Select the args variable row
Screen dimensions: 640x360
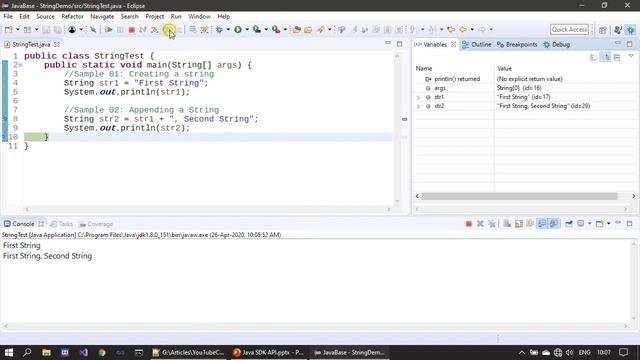pos(525,88)
